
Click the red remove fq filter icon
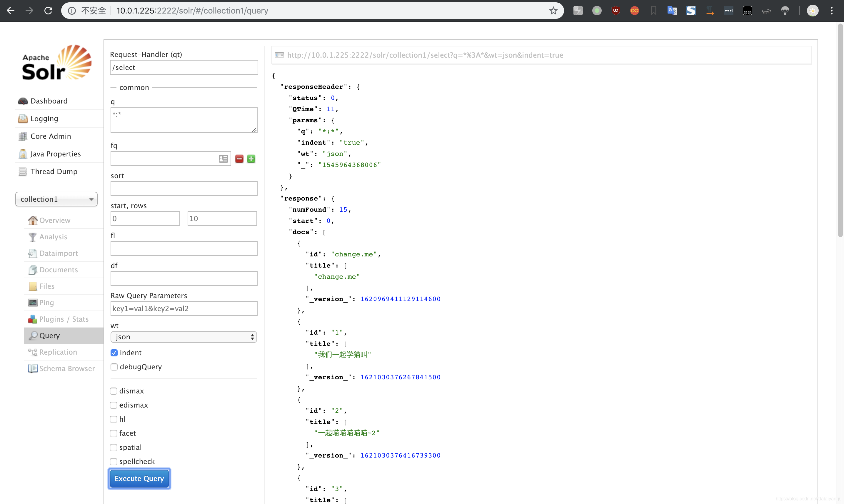(239, 158)
